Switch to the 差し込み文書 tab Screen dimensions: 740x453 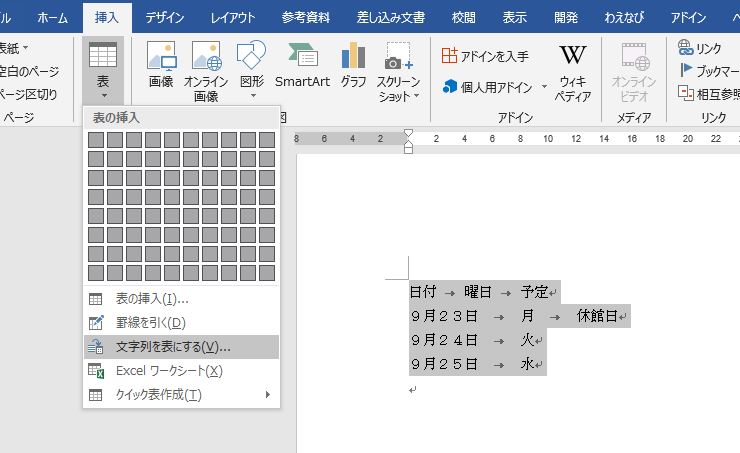[x=391, y=17]
